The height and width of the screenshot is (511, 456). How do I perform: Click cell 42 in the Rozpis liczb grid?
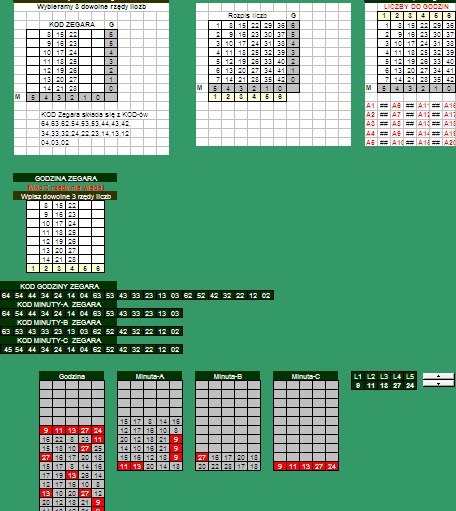click(x=281, y=79)
